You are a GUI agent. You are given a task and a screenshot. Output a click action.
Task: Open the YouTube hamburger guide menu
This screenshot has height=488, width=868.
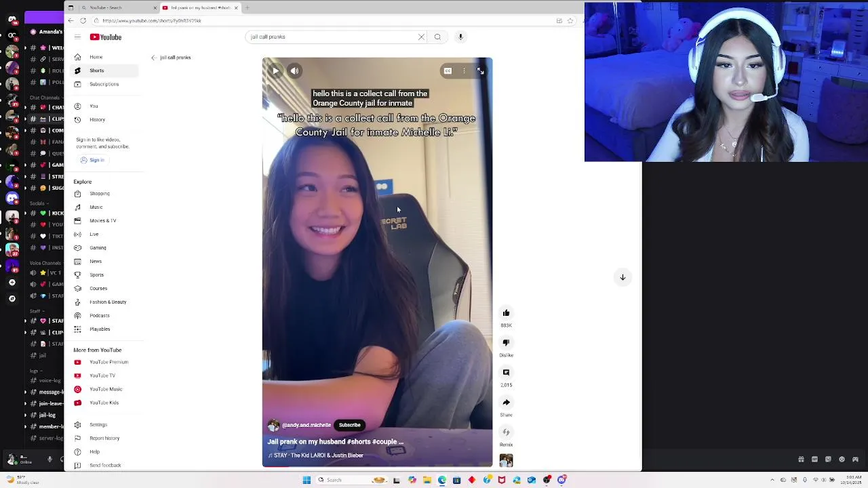pos(77,37)
